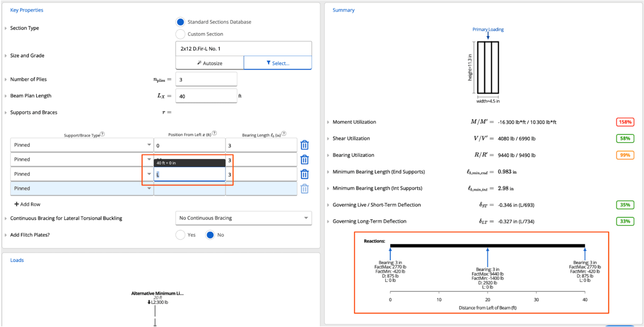Expand Governing Long-Term Deflection
The image size is (644, 327).
pos(328,221)
